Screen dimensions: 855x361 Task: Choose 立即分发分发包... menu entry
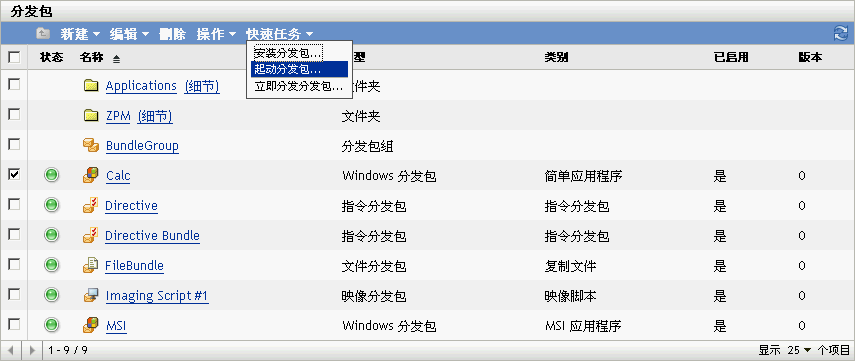coord(299,86)
